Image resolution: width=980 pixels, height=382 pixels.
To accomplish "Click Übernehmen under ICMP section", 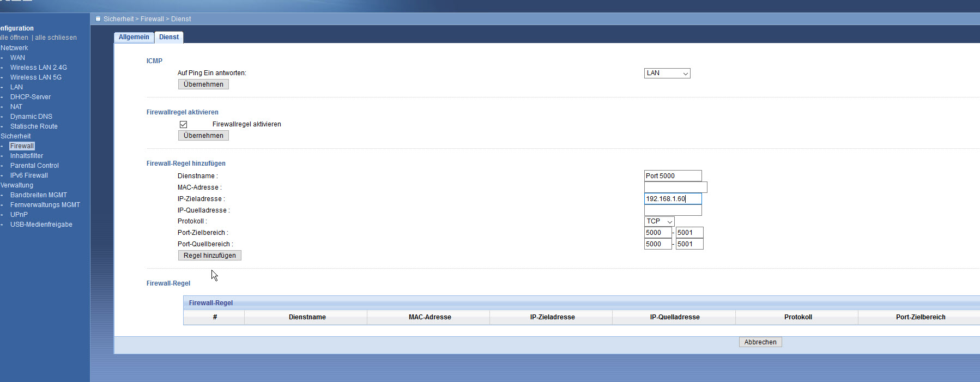I will (203, 84).
